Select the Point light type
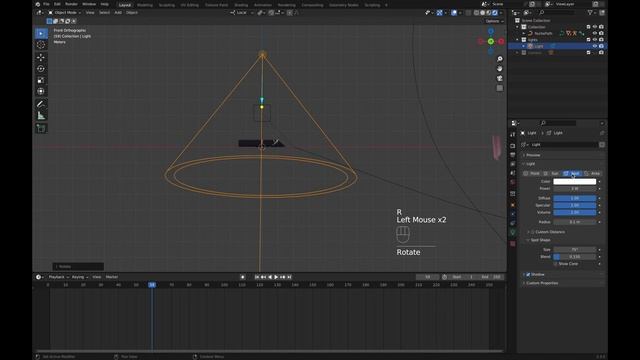640x360 pixels. tap(532, 173)
